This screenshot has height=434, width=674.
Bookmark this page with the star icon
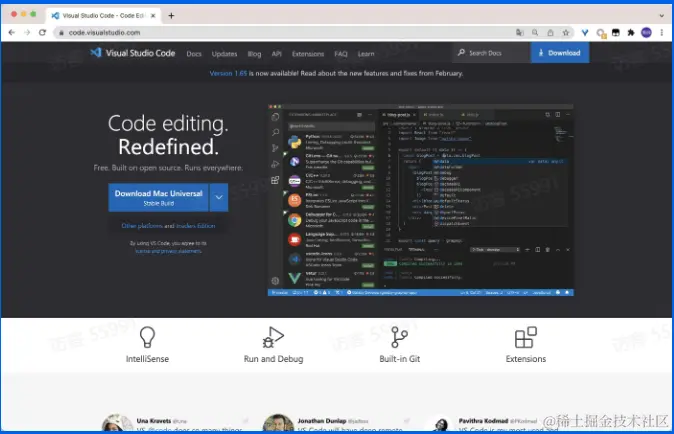coord(566,33)
